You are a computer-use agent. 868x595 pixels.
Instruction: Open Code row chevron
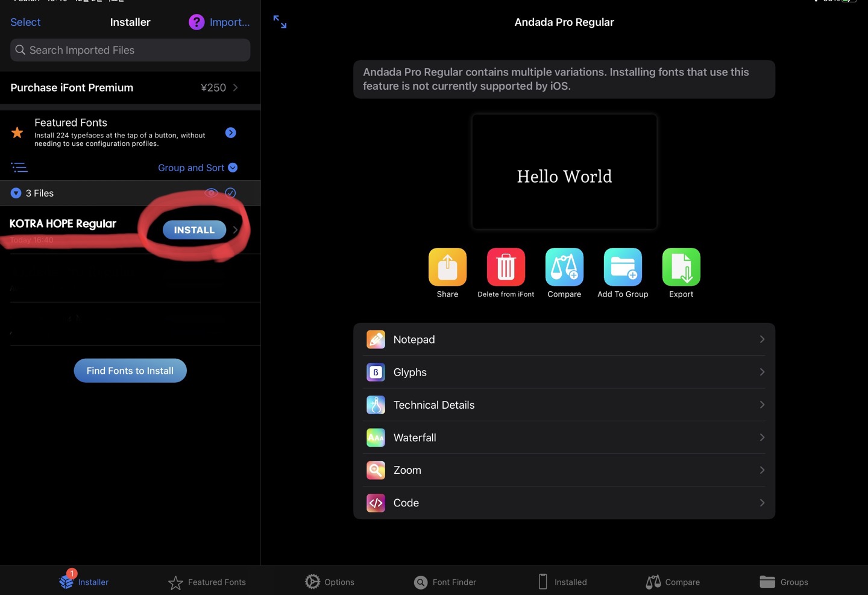(762, 503)
